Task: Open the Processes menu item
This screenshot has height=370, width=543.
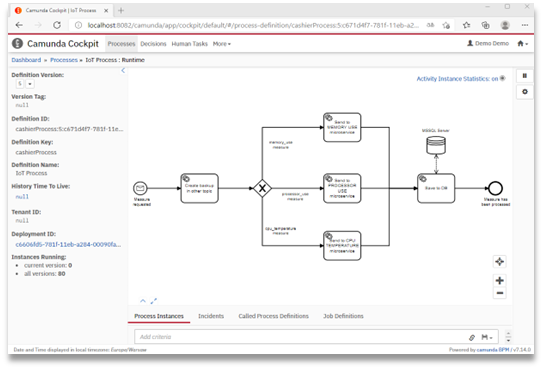Action: (121, 44)
